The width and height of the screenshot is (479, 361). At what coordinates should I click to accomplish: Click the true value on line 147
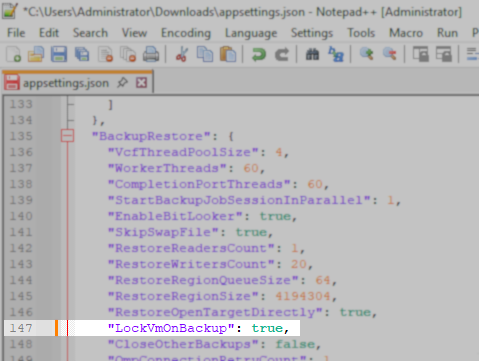pos(267,328)
